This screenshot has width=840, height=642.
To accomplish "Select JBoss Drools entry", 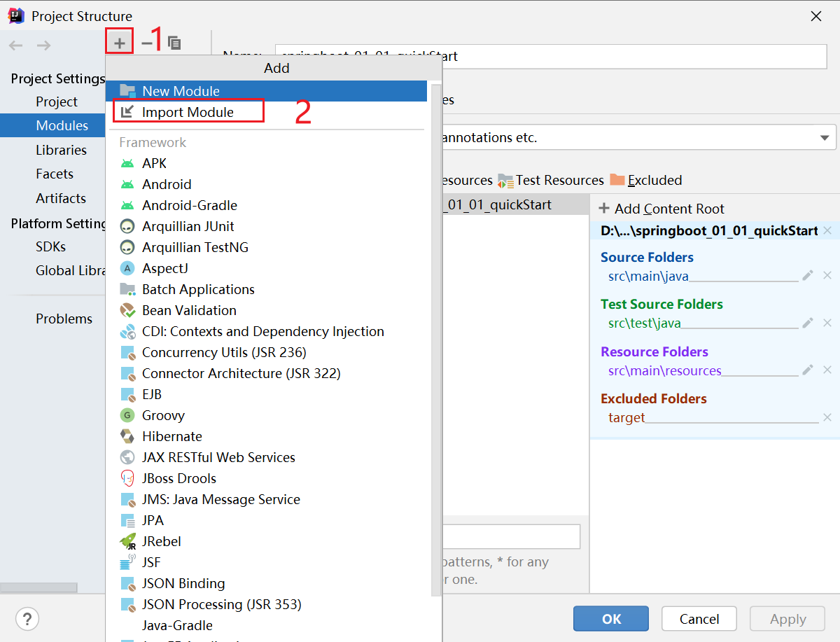I will click(x=266, y=478).
